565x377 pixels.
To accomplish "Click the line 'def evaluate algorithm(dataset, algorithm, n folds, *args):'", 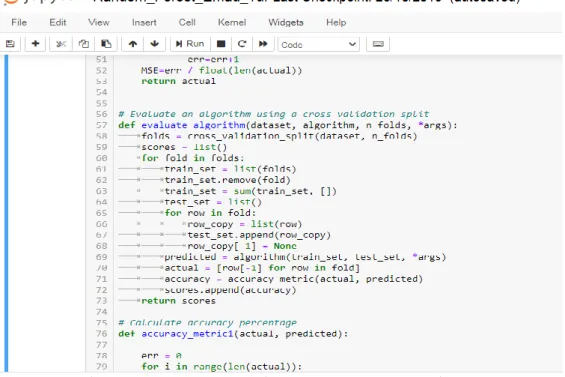I will [288, 125].
